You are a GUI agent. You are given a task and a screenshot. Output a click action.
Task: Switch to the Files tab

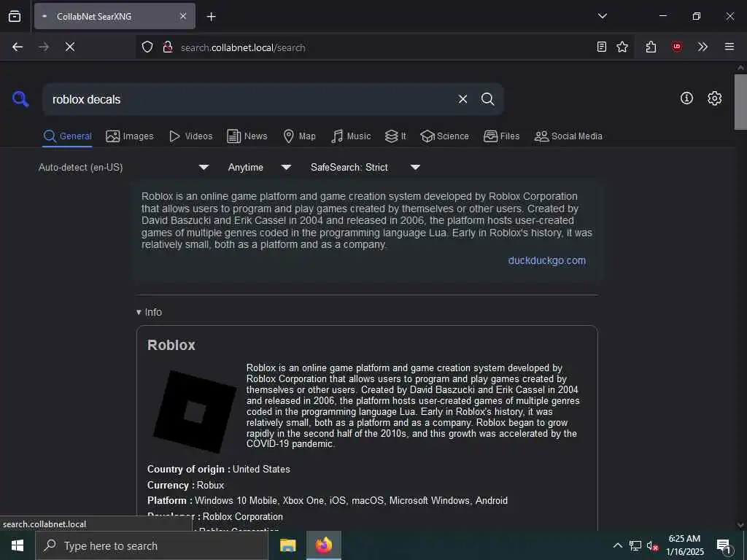point(502,136)
